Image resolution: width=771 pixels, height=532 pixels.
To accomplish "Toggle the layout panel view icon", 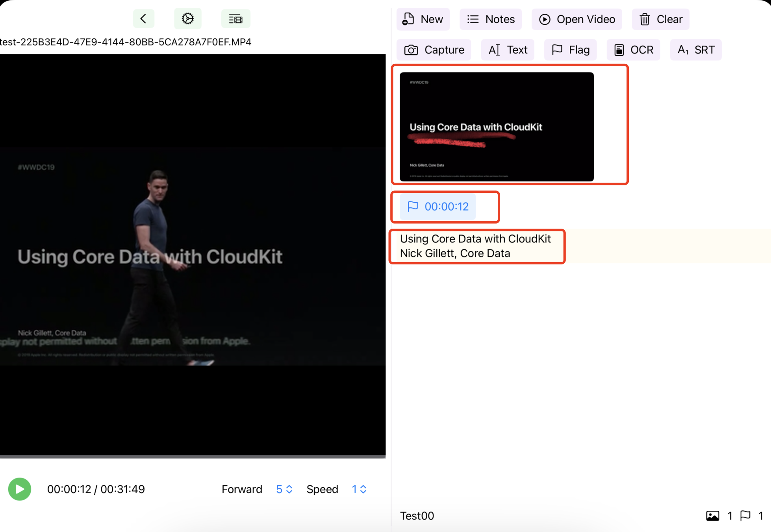I will click(235, 18).
